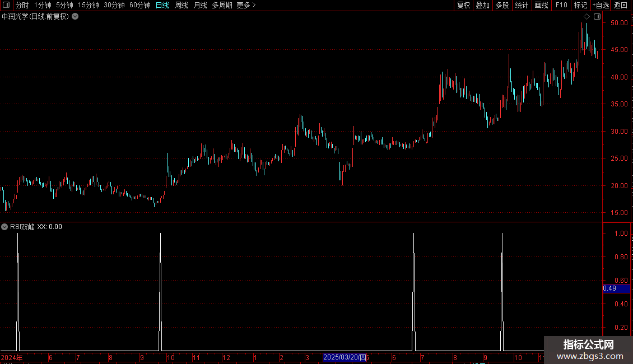The height and width of the screenshot is (364, 633).
Task: Click the 统计 statistics button
Action: click(x=522, y=5)
